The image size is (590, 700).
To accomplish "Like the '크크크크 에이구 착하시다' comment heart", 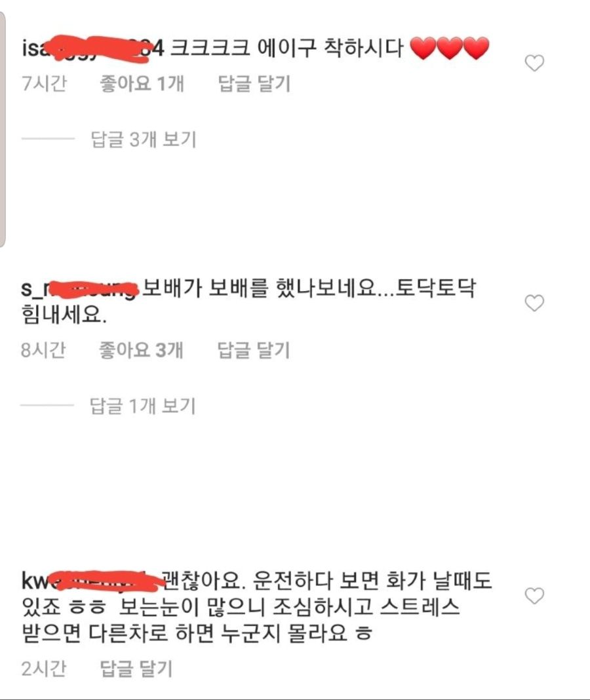I will pyautogui.click(x=534, y=63).
